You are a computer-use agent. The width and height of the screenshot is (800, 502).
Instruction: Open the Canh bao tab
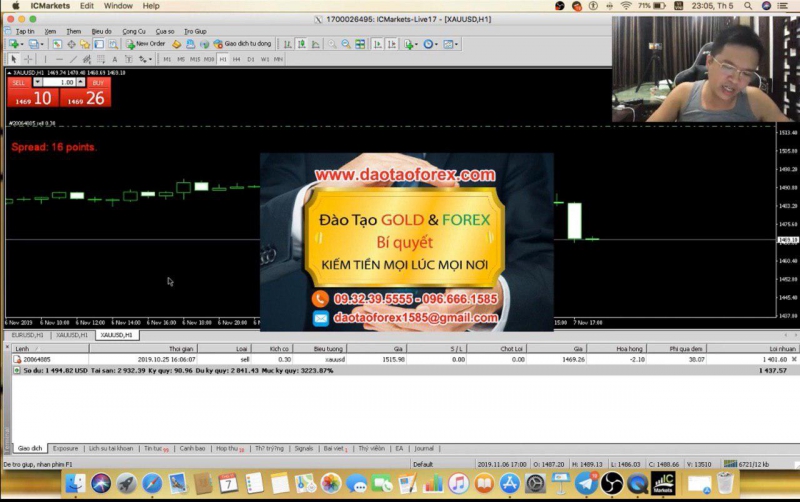pyautogui.click(x=192, y=448)
